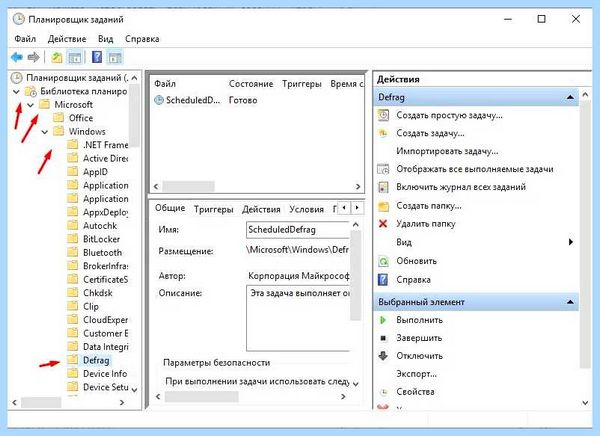Click the Создать папку folder icon
The image size is (600, 436).
(383, 206)
